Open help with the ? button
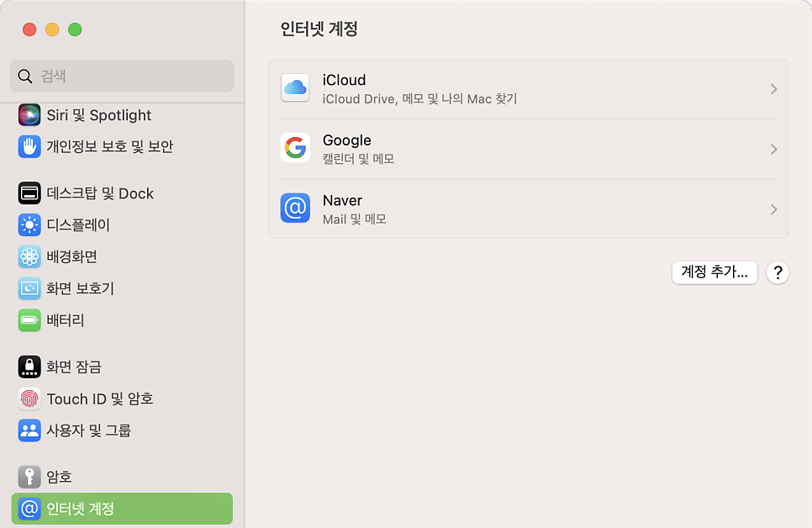The height and width of the screenshot is (528, 812). click(x=778, y=272)
